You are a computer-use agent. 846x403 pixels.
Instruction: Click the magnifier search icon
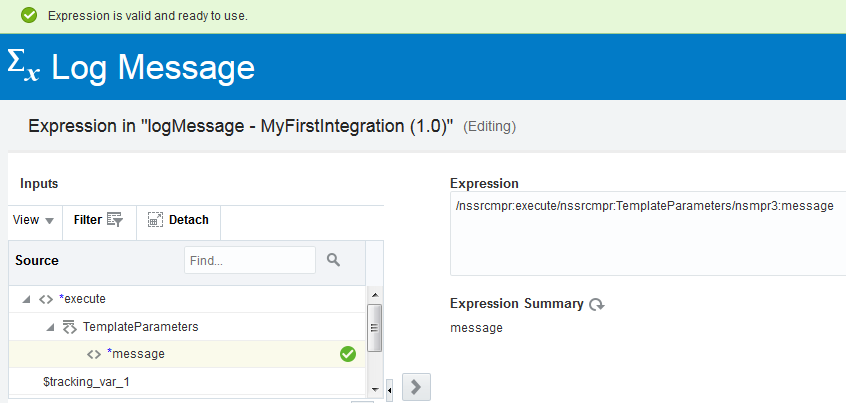pyautogui.click(x=334, y=260)
